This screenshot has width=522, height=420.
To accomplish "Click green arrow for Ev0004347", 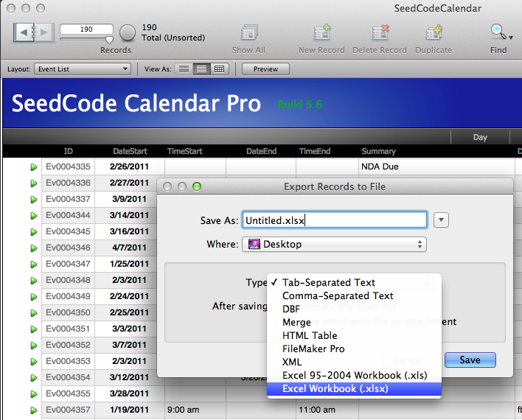I will [34, 265].
